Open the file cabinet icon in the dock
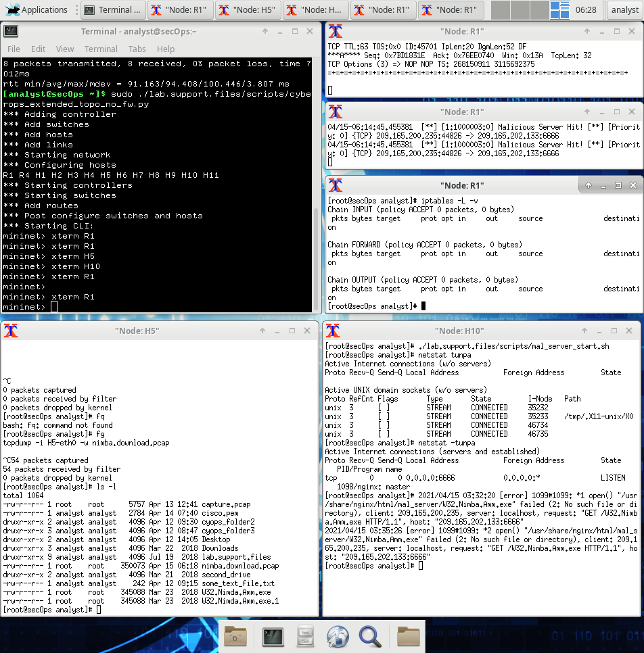Screen dimensions: 644x653 coord(305,636)
